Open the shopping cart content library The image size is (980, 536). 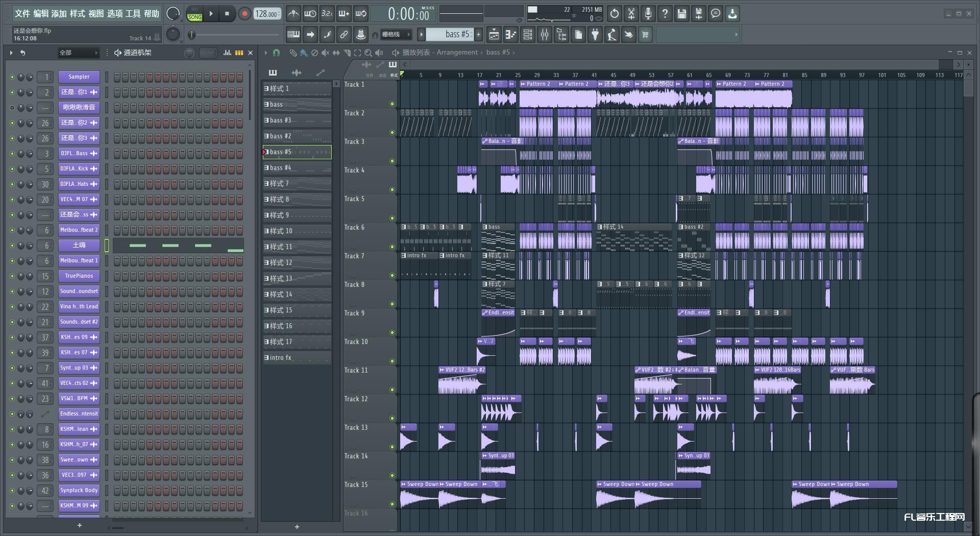point(646,35)
